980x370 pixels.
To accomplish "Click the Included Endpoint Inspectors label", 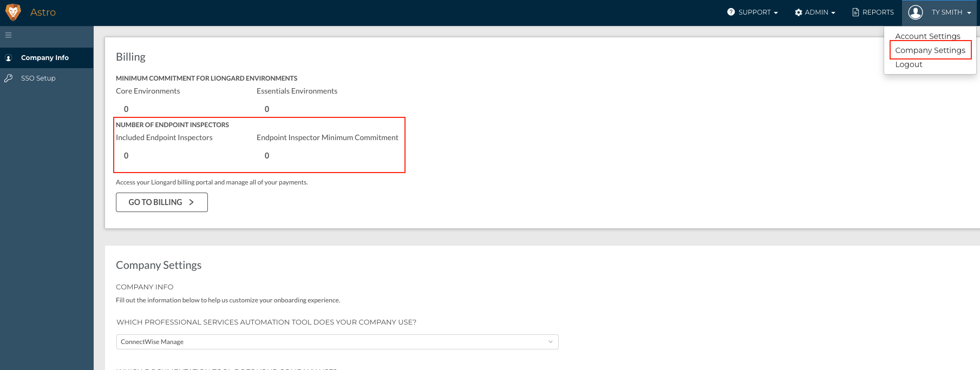I will pos(164,137).
